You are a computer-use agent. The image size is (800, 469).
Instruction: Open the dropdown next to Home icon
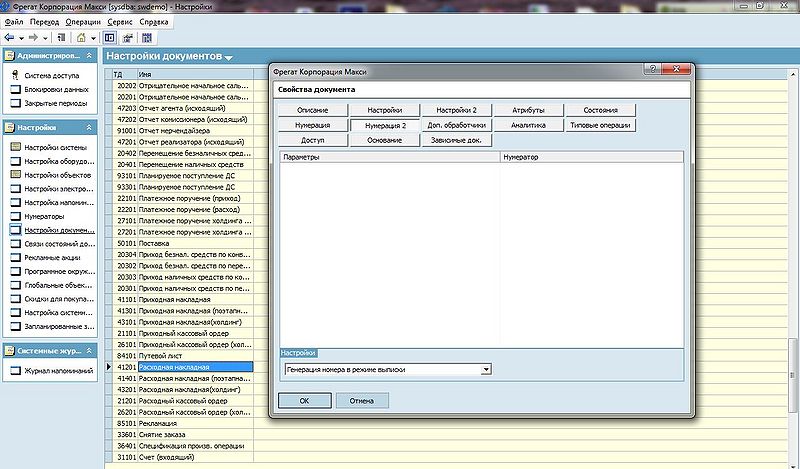coord(93,38)
